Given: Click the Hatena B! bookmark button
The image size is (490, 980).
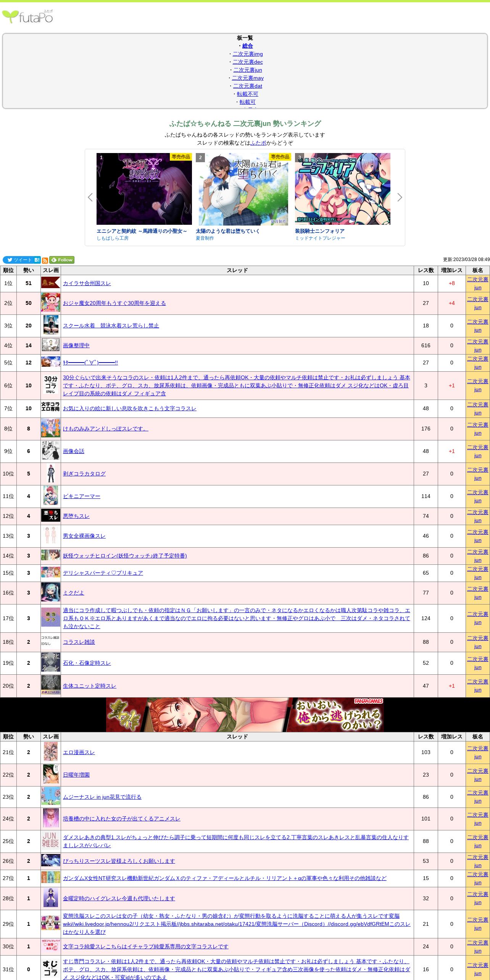Looking at the screenshot, I should click(37, 260).
